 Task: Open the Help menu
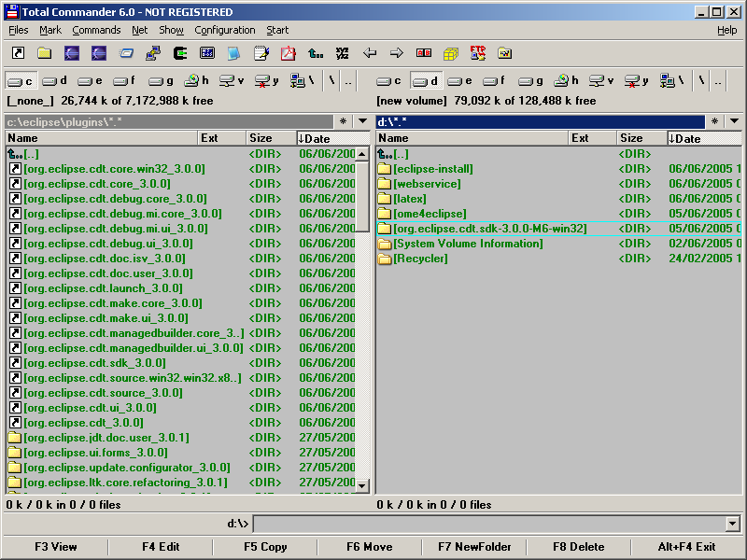(727, 30)
